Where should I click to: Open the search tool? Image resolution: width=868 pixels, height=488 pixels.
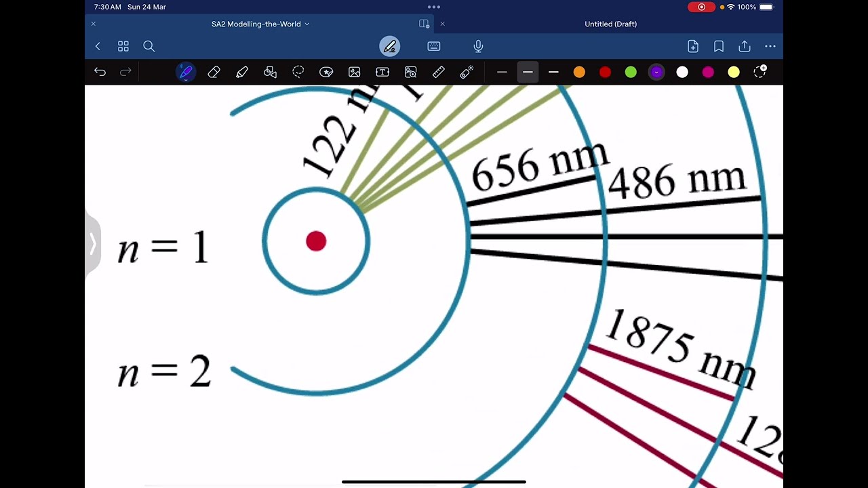149,46
